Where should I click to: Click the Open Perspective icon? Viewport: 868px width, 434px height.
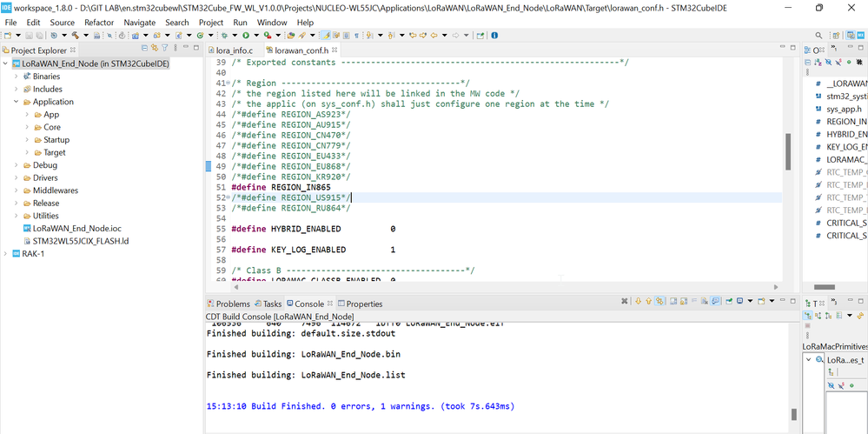click(x=836, y=35)
